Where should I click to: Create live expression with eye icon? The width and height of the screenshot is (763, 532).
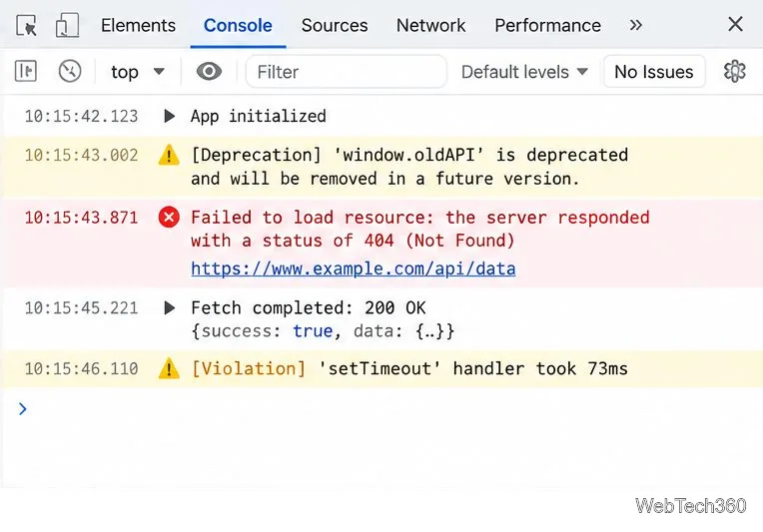[x=209, y=72]
